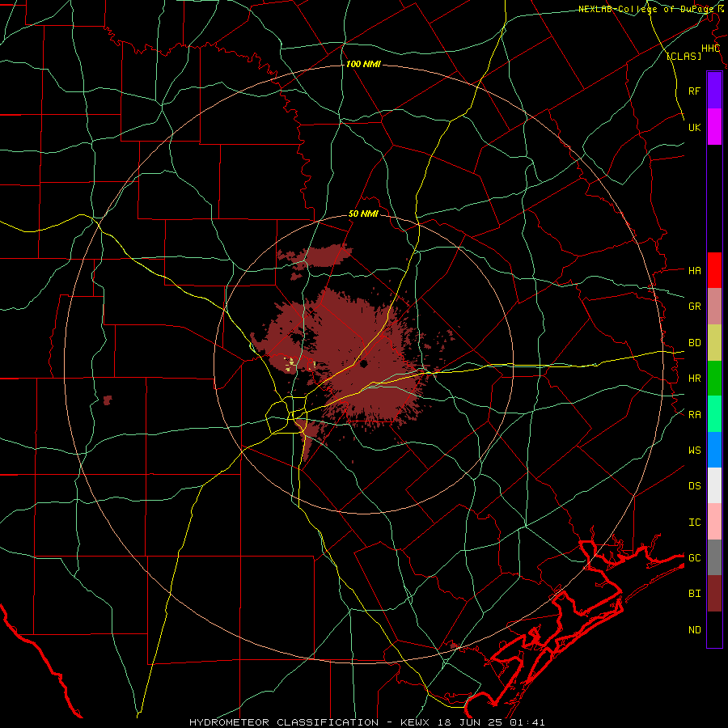The image size is (728, 728).
Task: Click the WS legend label
Action: pyautogui.click(x=694, y=451)
